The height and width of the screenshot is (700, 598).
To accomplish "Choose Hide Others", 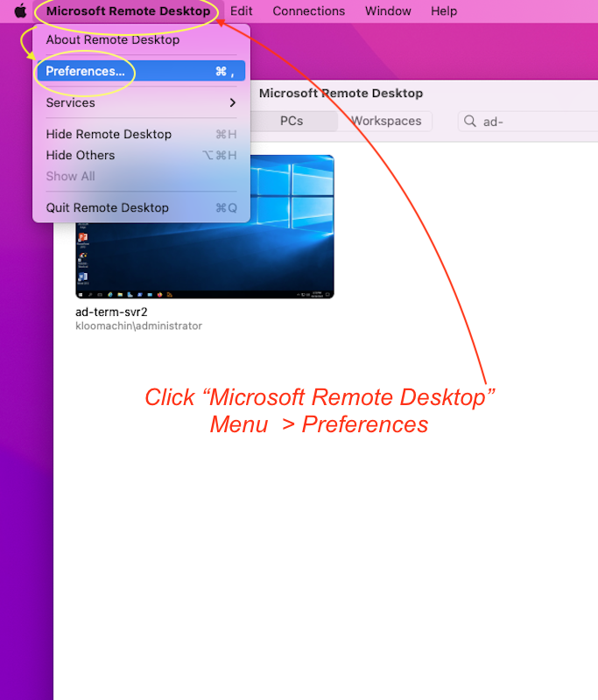I will (x=141, y=156).
